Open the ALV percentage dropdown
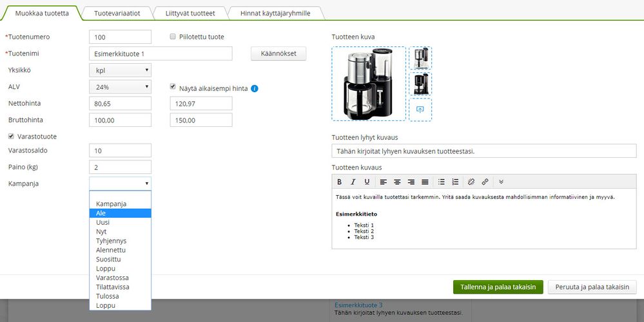The width and height of the screenshot is (644, 322). (x=121, y=87)
